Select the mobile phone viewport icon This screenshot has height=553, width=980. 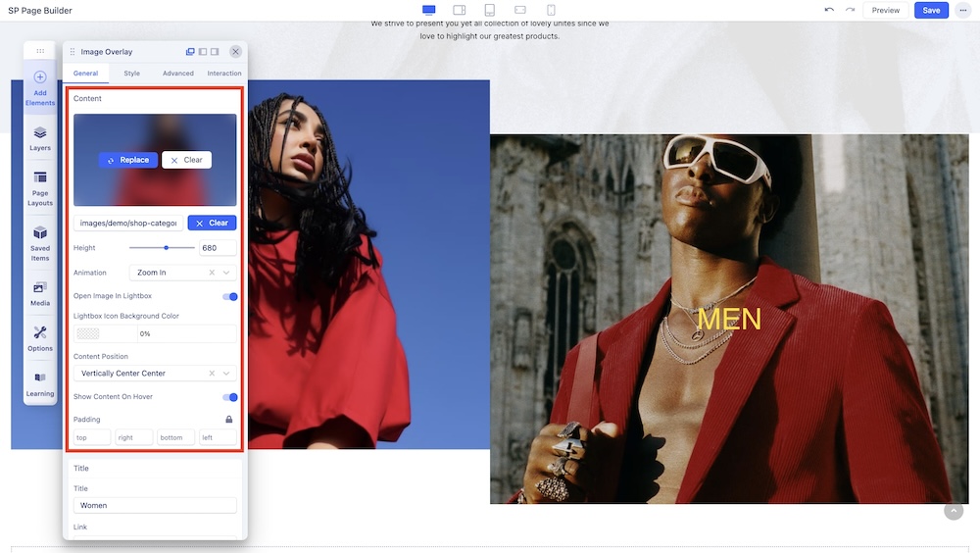pos(551,10)
